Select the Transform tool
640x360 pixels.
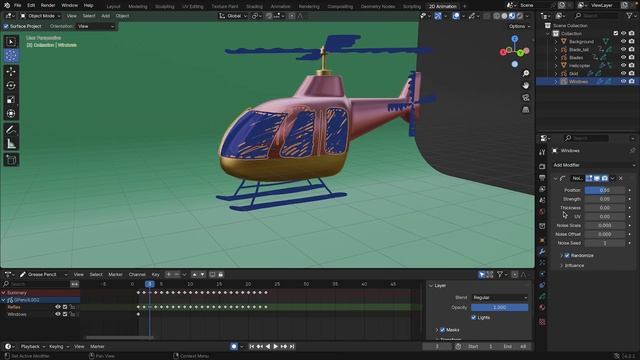coord(11,113)
